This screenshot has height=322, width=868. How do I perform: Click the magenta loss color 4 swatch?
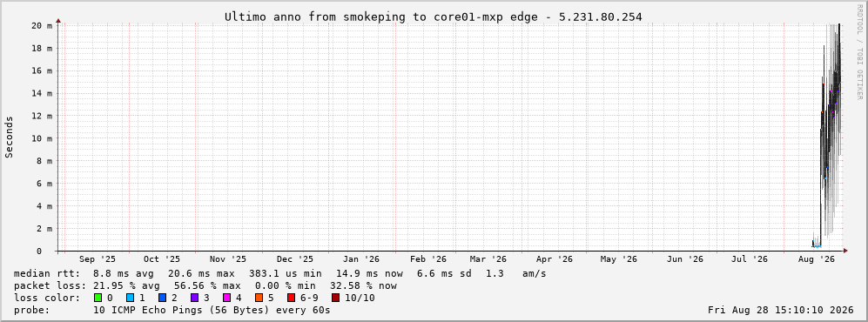(x=226, y=299)
